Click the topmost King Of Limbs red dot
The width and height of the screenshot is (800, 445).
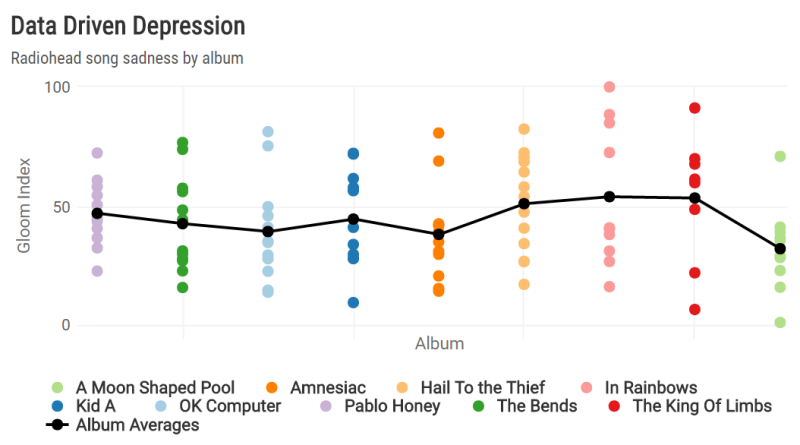coord(695,108)
